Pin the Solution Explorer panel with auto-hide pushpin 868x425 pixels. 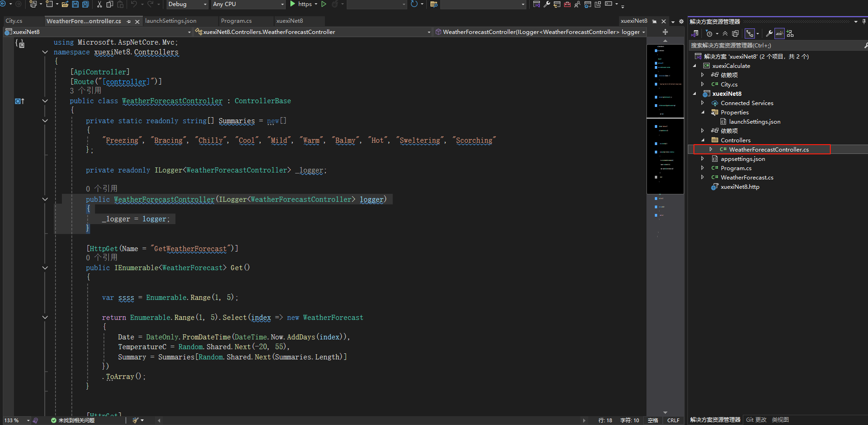[x=864, y=21]
